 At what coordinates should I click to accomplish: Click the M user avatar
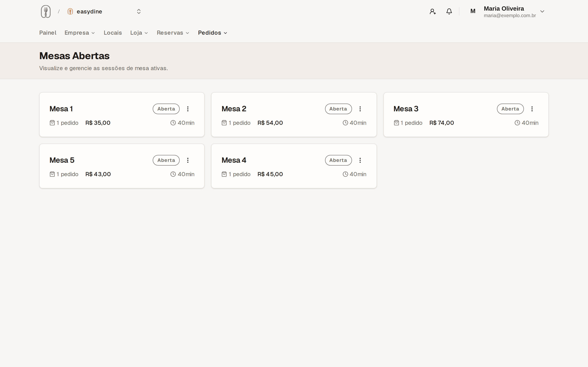coord(473,11)
